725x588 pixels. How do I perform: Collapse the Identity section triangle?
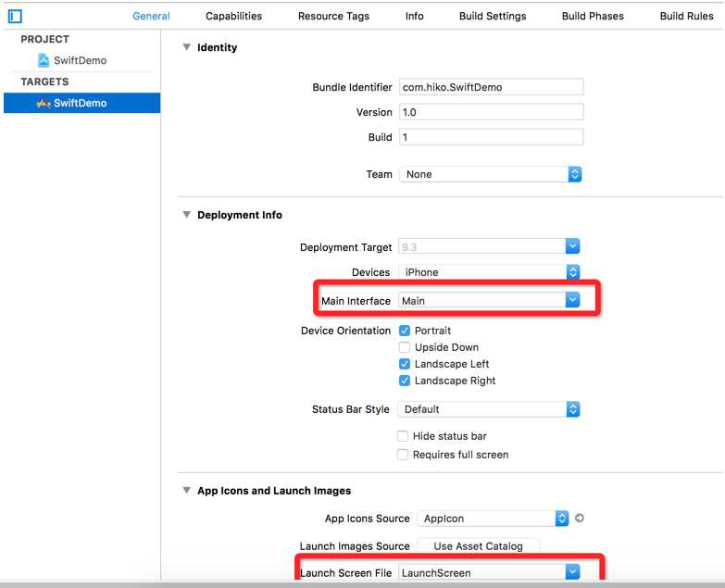tap(186, 47)
